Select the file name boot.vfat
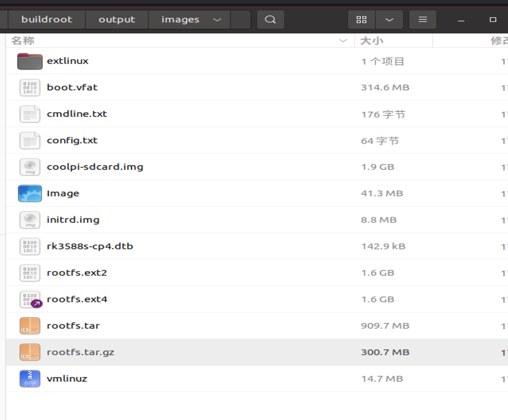Screen dimensions: 508x420 pyautogui.click(x=72, y=88)
